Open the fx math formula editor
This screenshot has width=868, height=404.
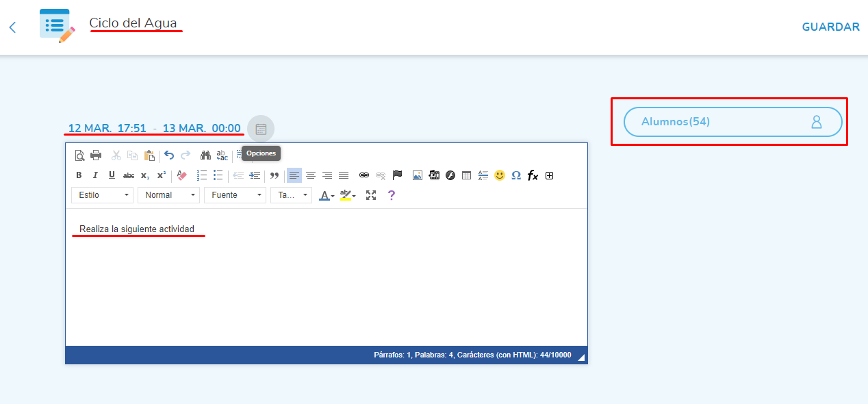(x=533, y=175)
